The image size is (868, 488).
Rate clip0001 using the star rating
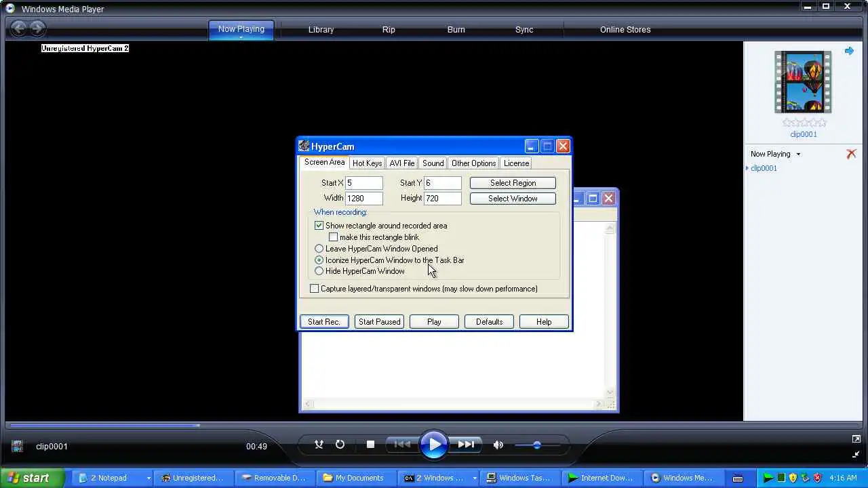tap(804, 123)
